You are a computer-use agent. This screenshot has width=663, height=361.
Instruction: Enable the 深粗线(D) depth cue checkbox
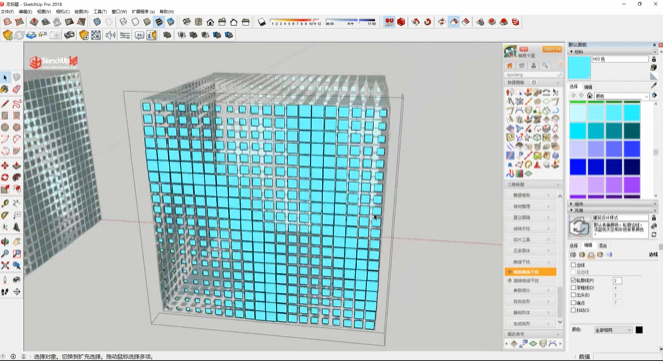pos(573,288)
